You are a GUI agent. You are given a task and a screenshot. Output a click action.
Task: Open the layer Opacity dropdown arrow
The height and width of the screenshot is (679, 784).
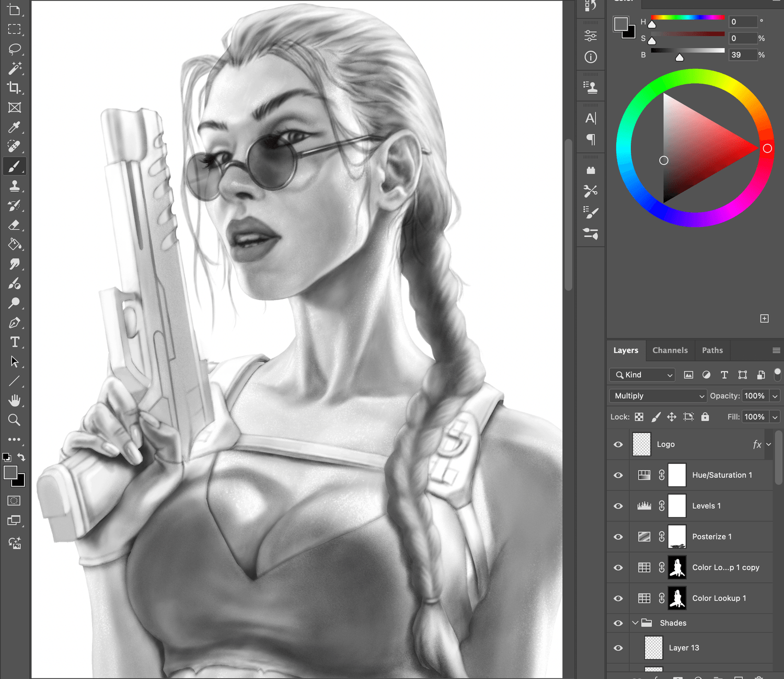pos(775,396)
